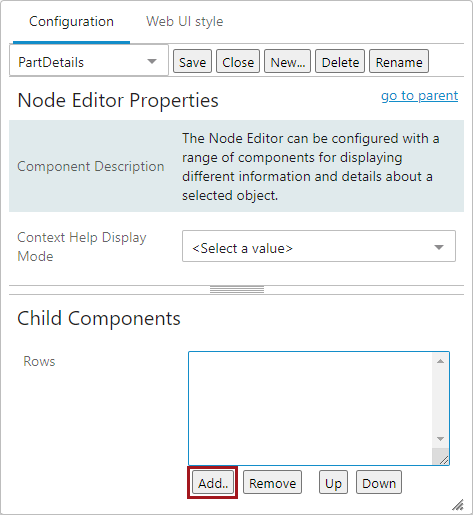This screenshot has height=515, width=473.
Task: Click the horizontal splitter handle above Child Components
Action: (237, 290)
